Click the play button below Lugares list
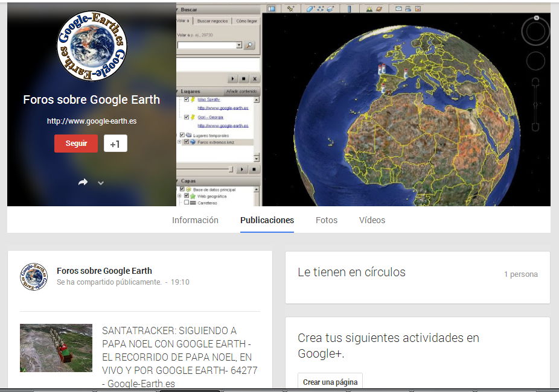The image size is (559, 392). tap(242, 169)
